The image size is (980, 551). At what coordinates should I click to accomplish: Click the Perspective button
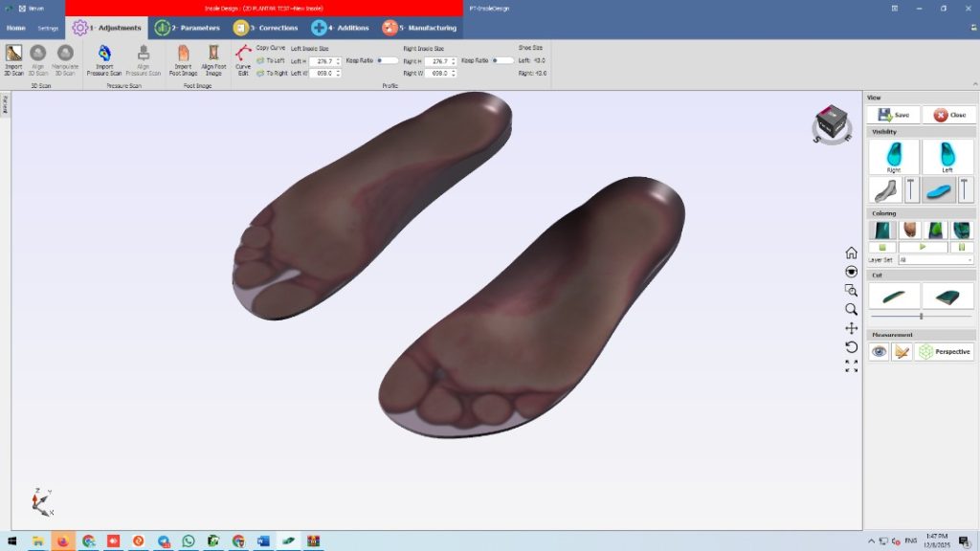coord(945,351)
